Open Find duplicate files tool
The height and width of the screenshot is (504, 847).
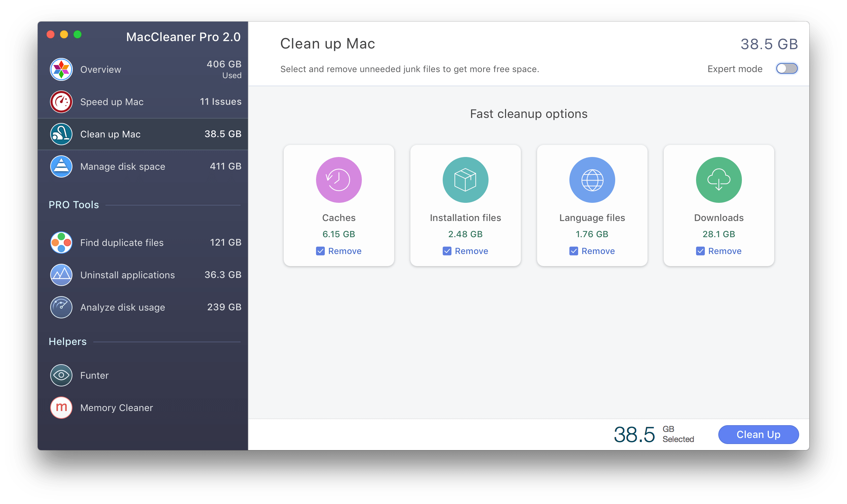tap(122, 242)
